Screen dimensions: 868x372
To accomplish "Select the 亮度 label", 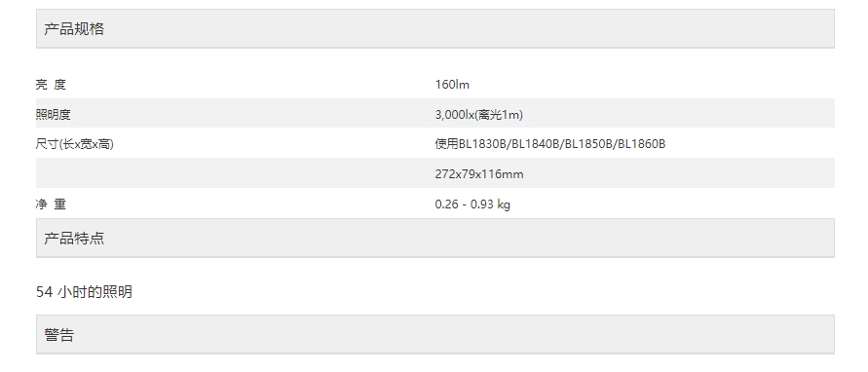I will (51, 84).
